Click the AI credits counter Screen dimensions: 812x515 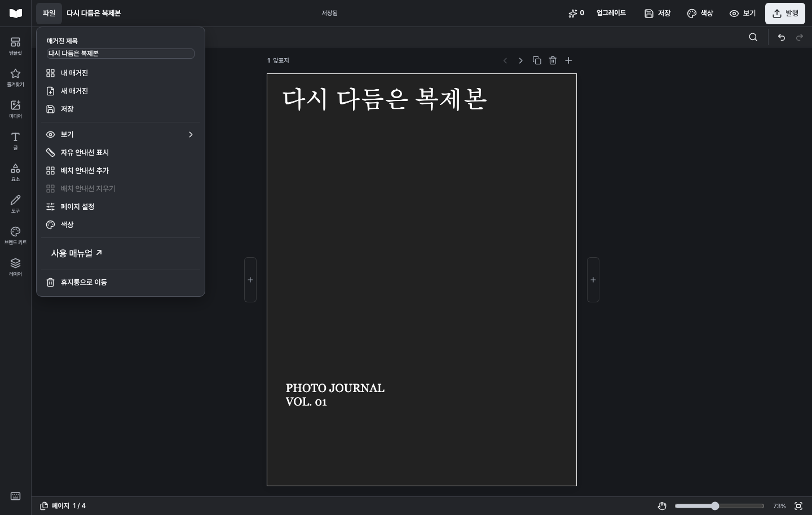point(576,13)
